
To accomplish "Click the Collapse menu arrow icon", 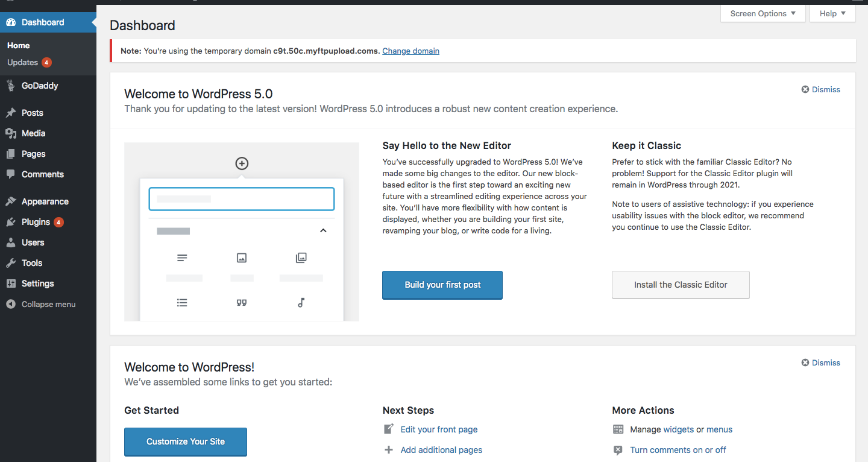I will (x=11, y=304).
